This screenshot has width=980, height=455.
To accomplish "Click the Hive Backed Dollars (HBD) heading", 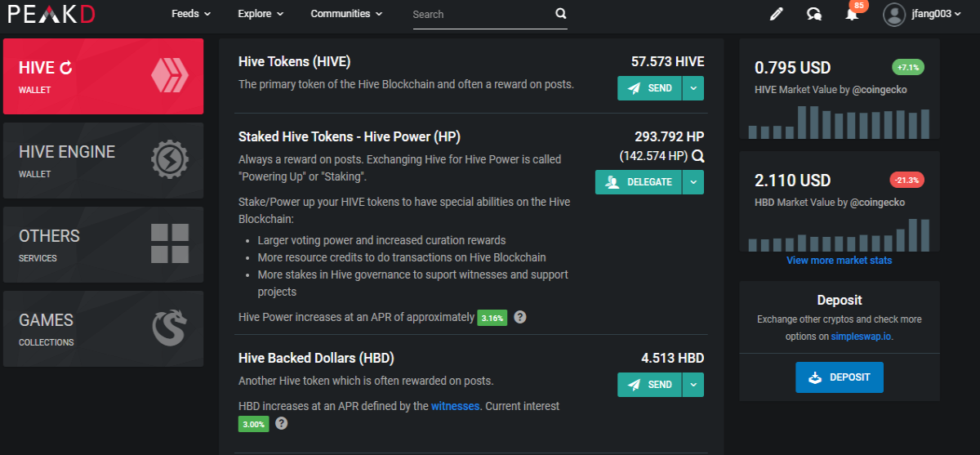I will (x=317, y=358).
